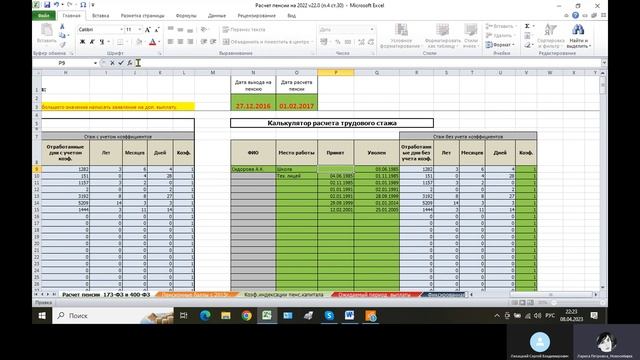Open Google Chrome from the taskbar
The height and width of the screenshot is (360, 640).
coord(246,316)
